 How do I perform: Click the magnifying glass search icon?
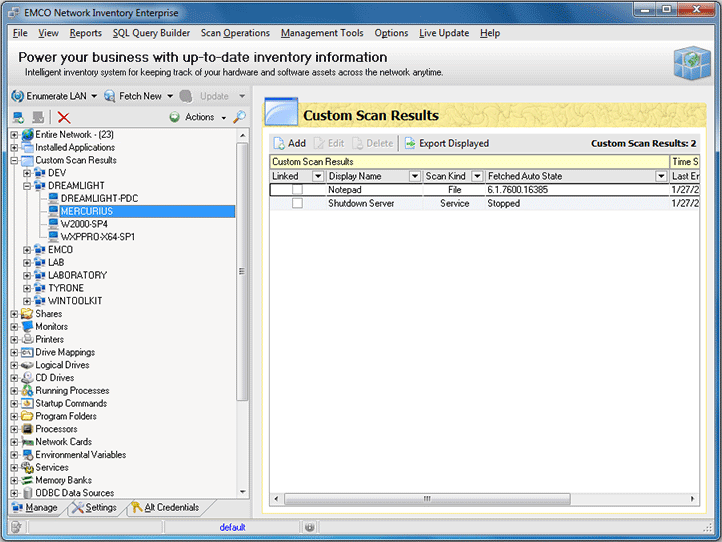240,117
